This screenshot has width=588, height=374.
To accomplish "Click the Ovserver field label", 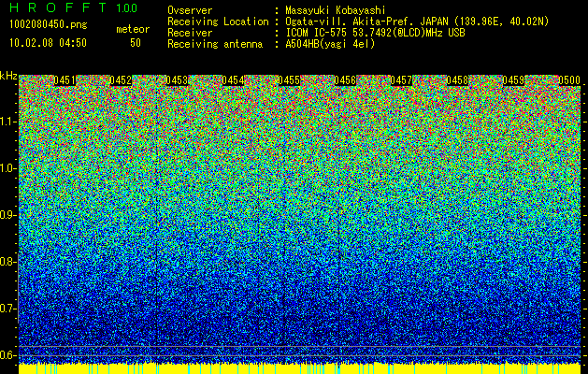I will 190,10.
